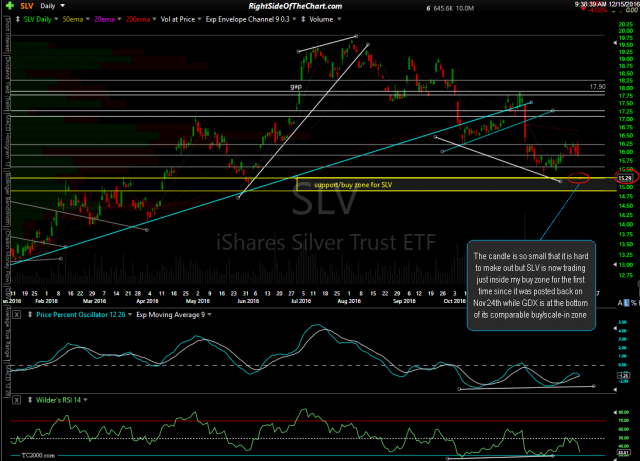Screen dimensions: 640x461
Task: Click move arrows beside Wilder's RSI
Action: pyautogui.click(x=30, y=400)
